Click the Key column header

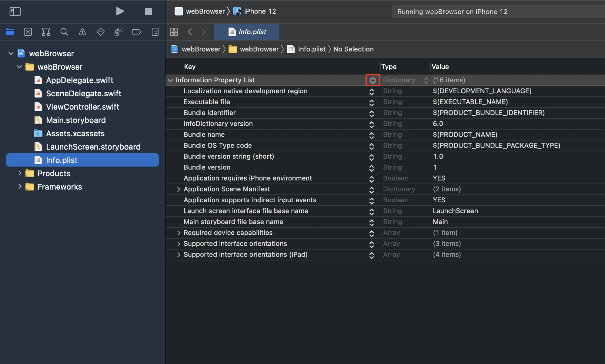click(x=190, y=67)
